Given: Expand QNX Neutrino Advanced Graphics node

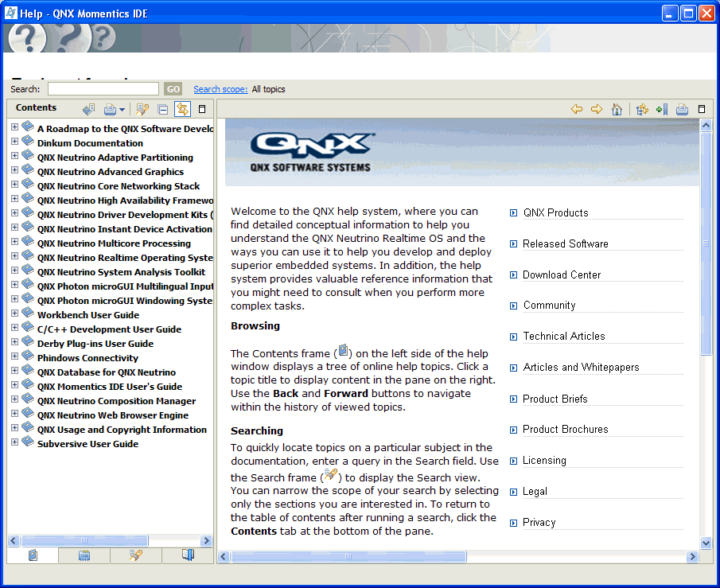Looking at the screenshot, I should pos(14,169).
